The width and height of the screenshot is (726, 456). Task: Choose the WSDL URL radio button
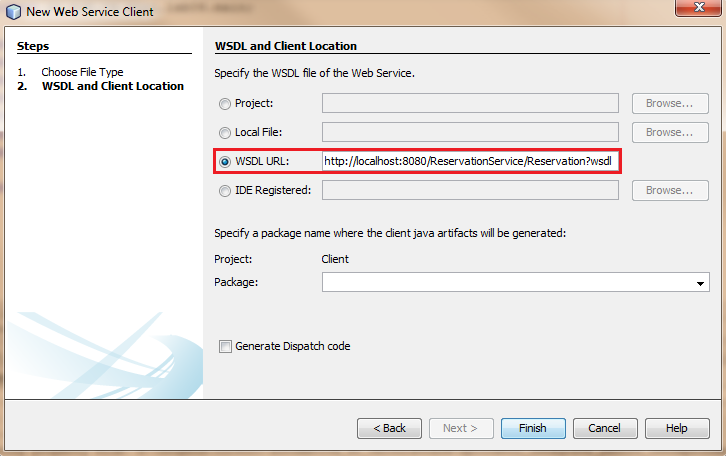click(x=225, y=162)
